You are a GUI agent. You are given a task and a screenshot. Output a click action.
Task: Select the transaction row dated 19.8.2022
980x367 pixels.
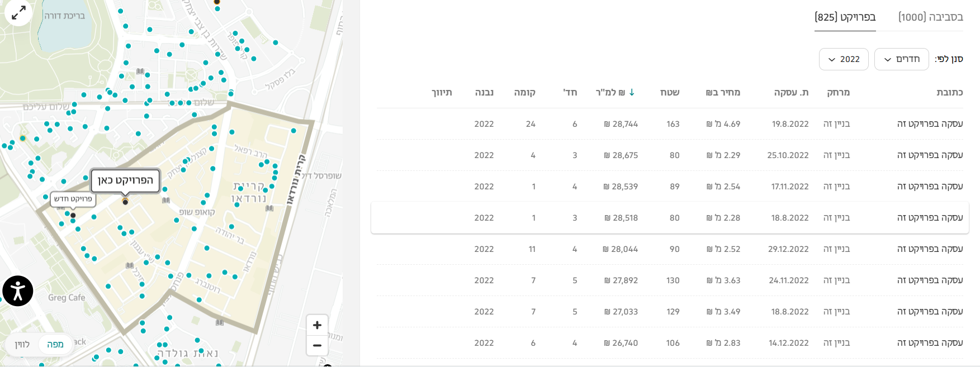(670, 124)
